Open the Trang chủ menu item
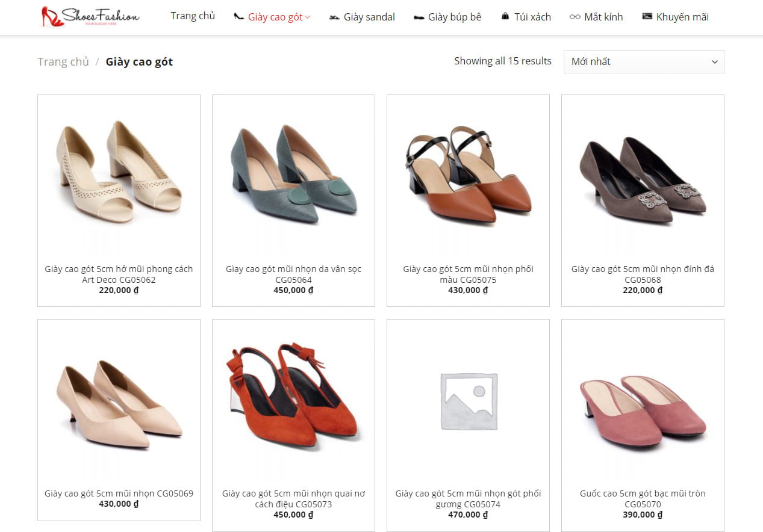Viewport: 763px width, 532px height. tap(193, 16)
